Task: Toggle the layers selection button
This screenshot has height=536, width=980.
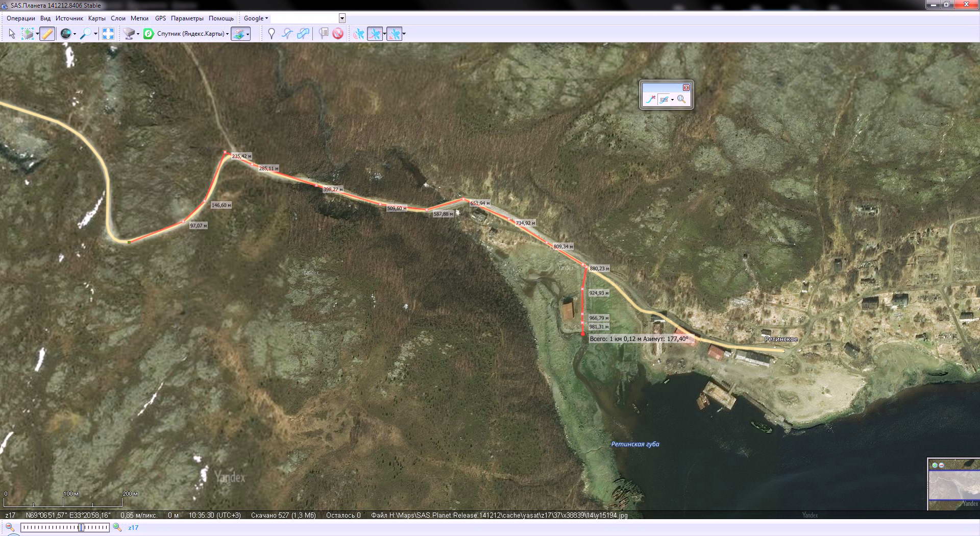Action: (x=238, y=34)
